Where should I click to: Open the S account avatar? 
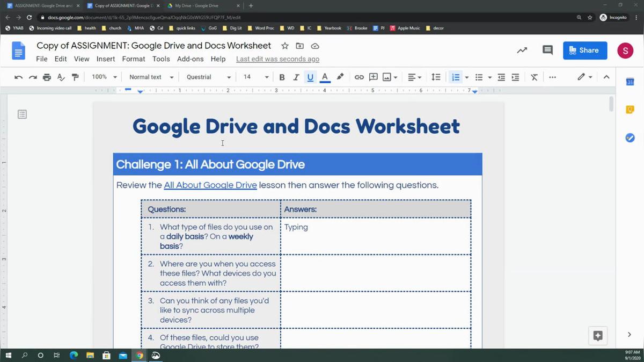(625, 50)
